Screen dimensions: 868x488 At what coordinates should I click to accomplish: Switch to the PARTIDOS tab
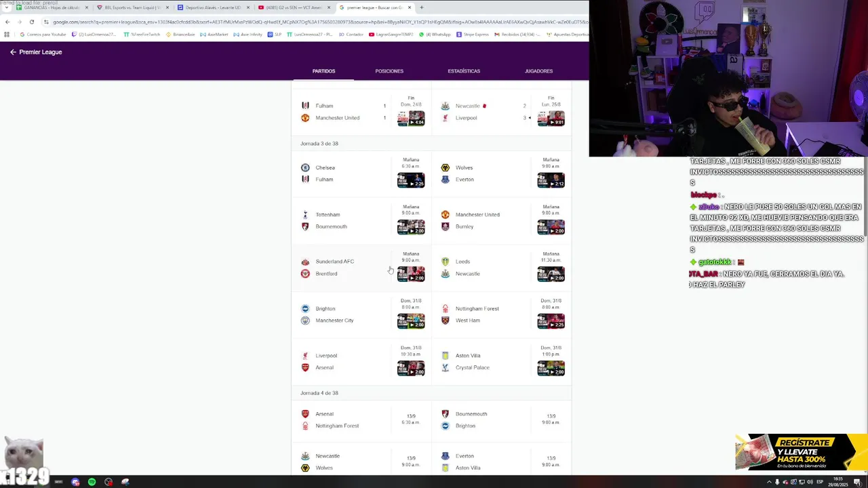pos(323,71)
